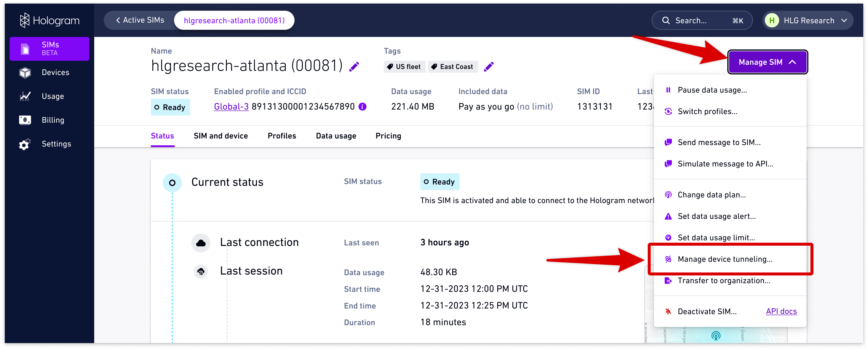
Task: Click the Current status circle icon
Action: [x=172, y=183]
